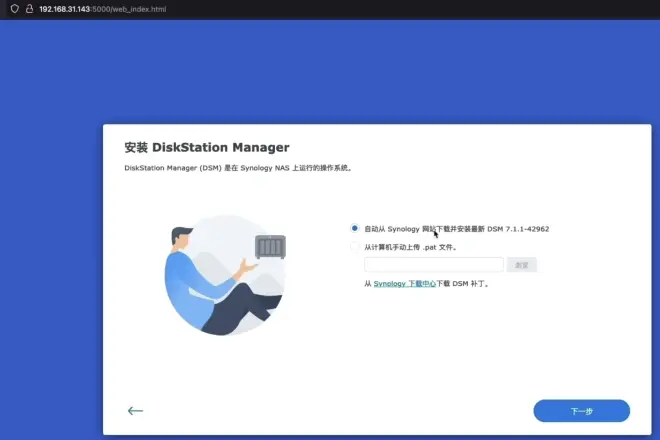Select automatic download DSM 7.1.1-42962 option
660x440 pixels.
coord(354,228)
